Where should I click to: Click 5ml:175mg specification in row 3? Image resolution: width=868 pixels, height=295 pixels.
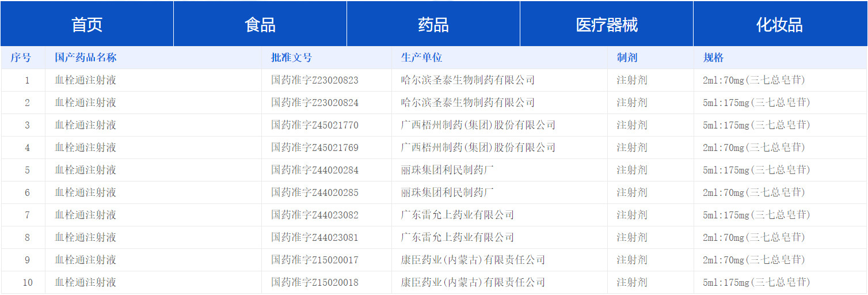(x=756, y=125)
